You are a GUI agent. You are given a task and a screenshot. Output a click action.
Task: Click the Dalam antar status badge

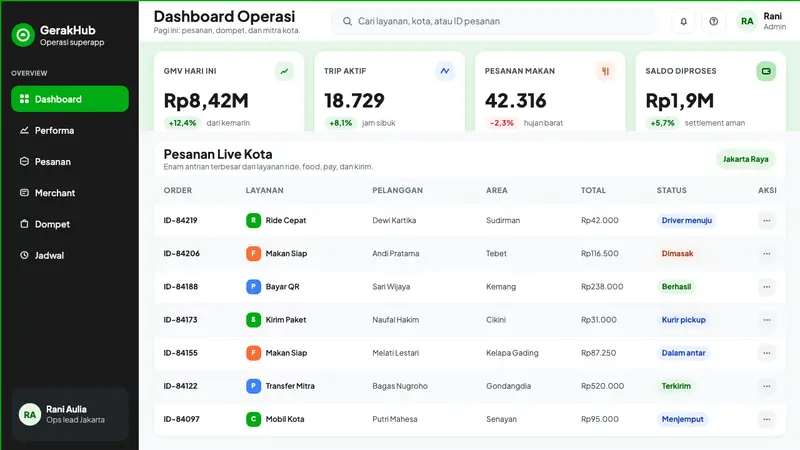(683, 353)
